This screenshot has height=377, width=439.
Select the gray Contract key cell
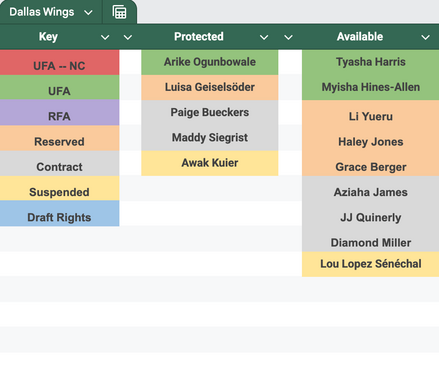[x=59, y=163]
